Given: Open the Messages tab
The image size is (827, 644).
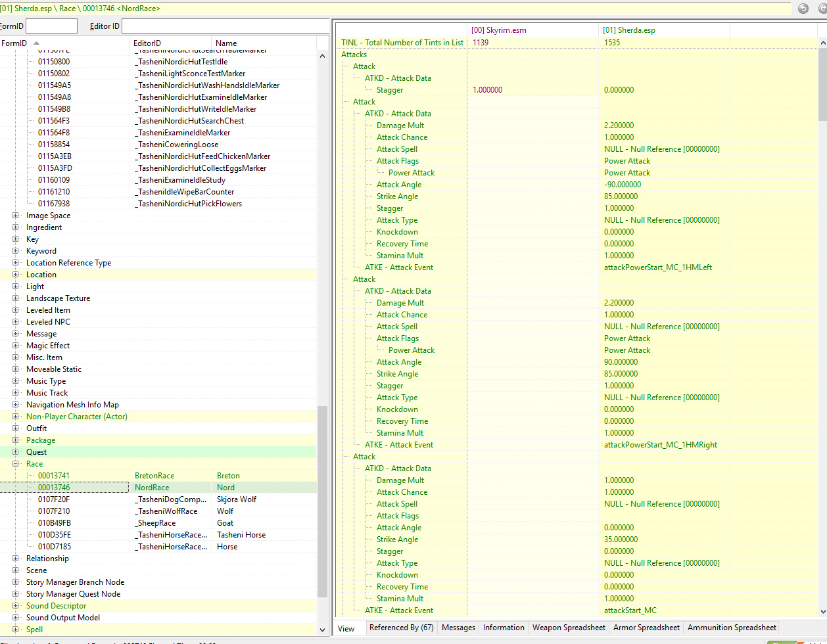Looking at the screenshot, I should click(458, 628).
